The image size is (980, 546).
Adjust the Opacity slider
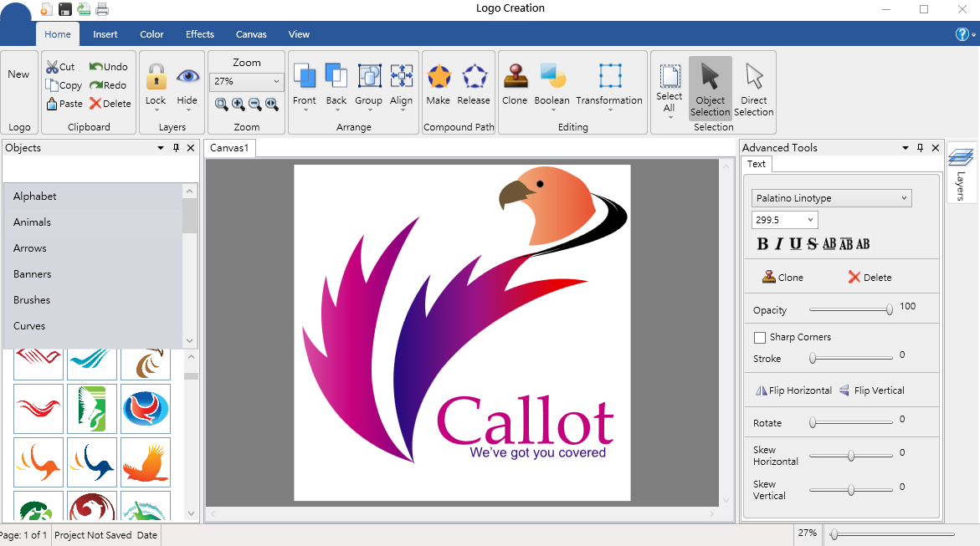point(851,310)
